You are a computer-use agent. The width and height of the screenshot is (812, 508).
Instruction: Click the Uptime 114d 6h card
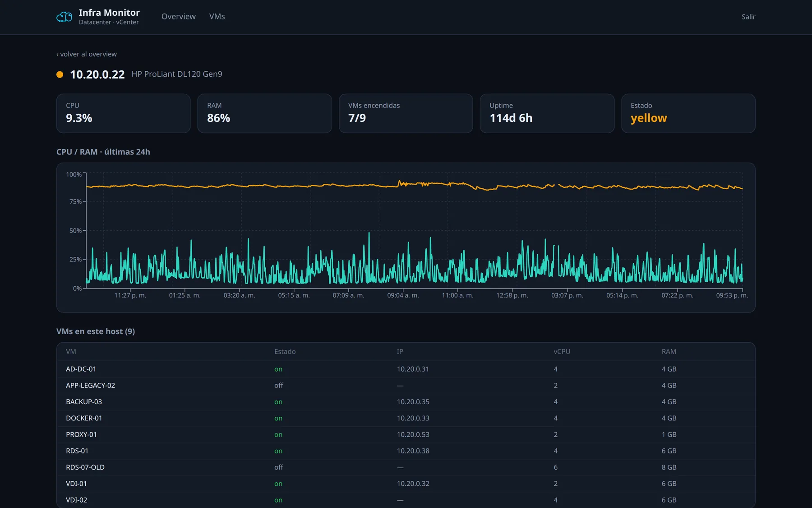[547, 113]
